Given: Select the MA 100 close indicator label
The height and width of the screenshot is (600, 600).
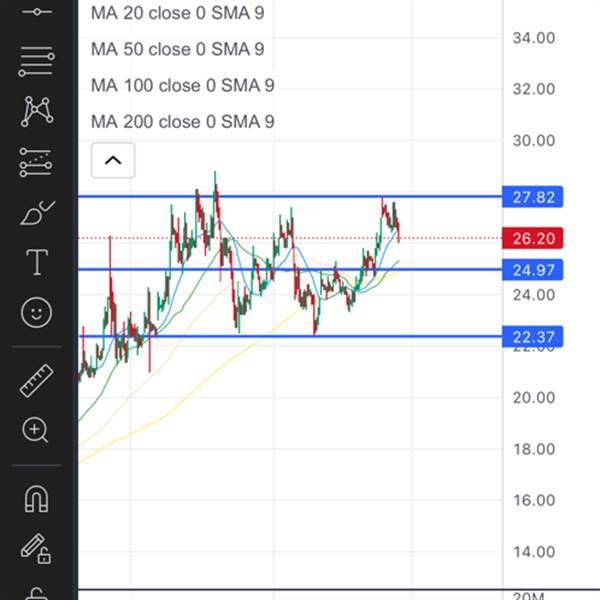Looking at the screenshot, I should (x=183, y=85).
